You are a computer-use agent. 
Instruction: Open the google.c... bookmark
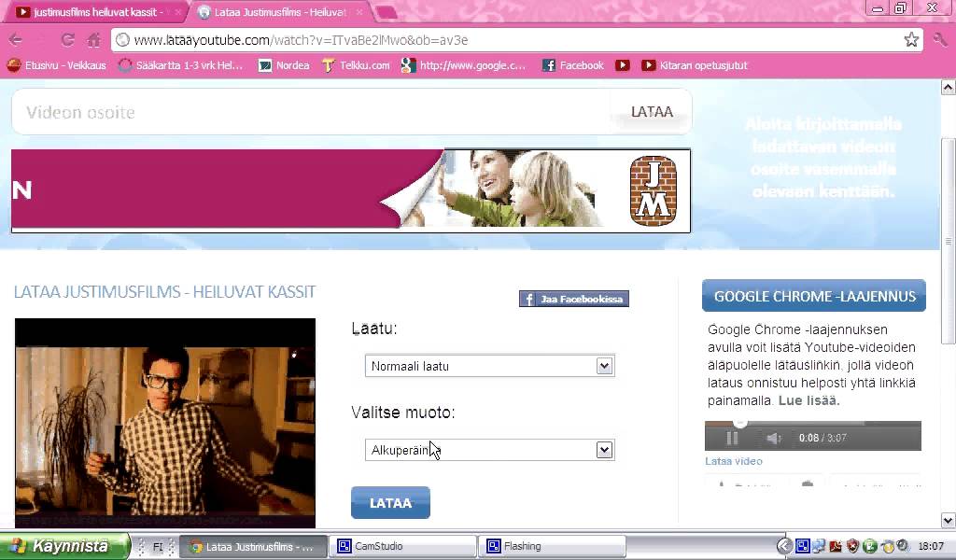tap(464, 65)
